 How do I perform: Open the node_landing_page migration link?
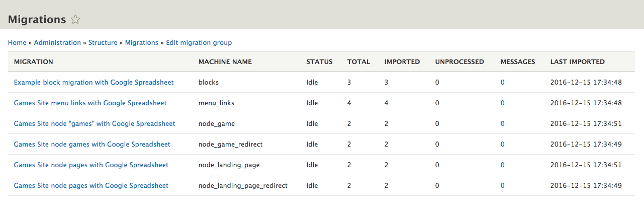pyautogui.click(x=91, y=165)
